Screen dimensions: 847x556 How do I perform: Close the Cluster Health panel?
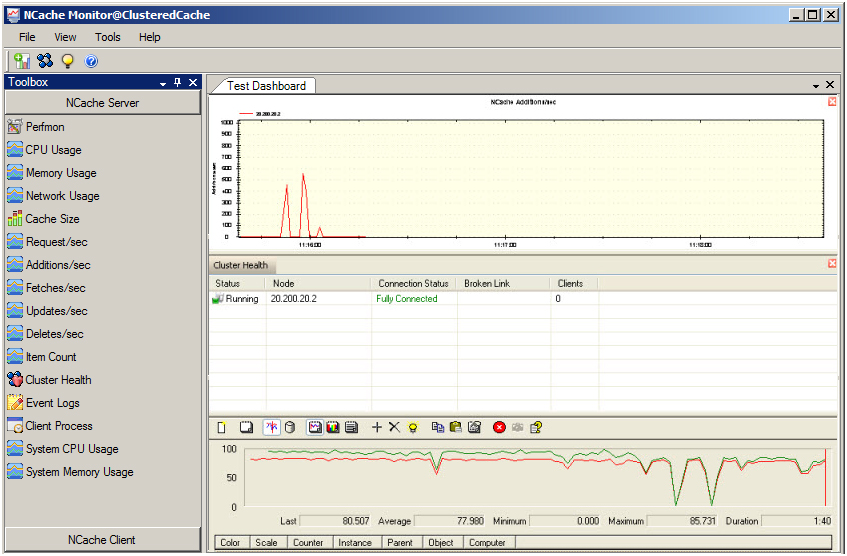pyautogui.click(x=832, y=263)
